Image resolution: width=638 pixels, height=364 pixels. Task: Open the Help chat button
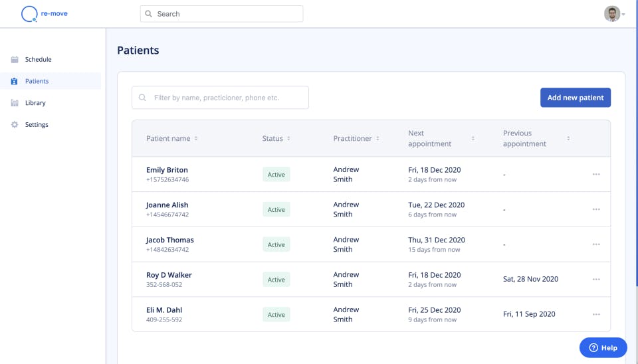point(603,347)
